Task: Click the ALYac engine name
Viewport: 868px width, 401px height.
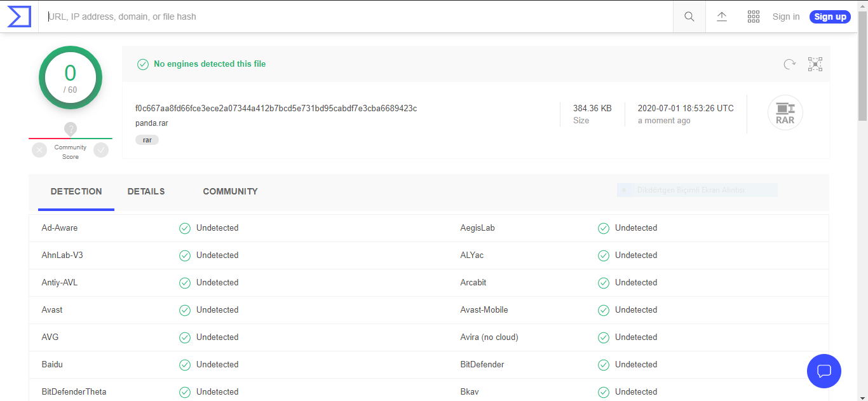Action: 472,255
